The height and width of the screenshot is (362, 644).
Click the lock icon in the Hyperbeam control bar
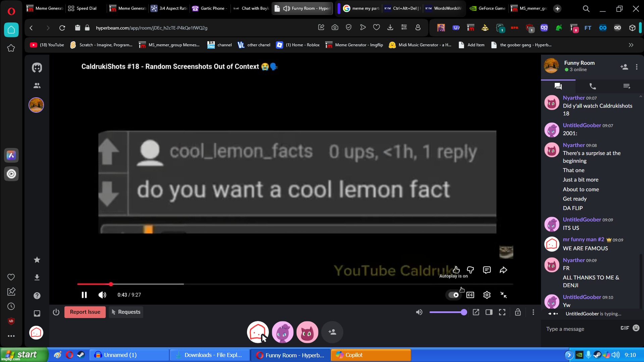pos(518,312)
